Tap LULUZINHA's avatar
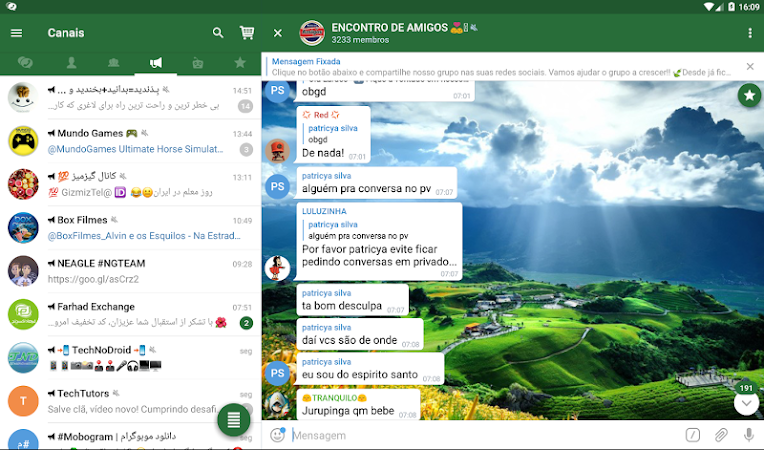This screenshot has height=450, width=764. click(x=277, y=268)
